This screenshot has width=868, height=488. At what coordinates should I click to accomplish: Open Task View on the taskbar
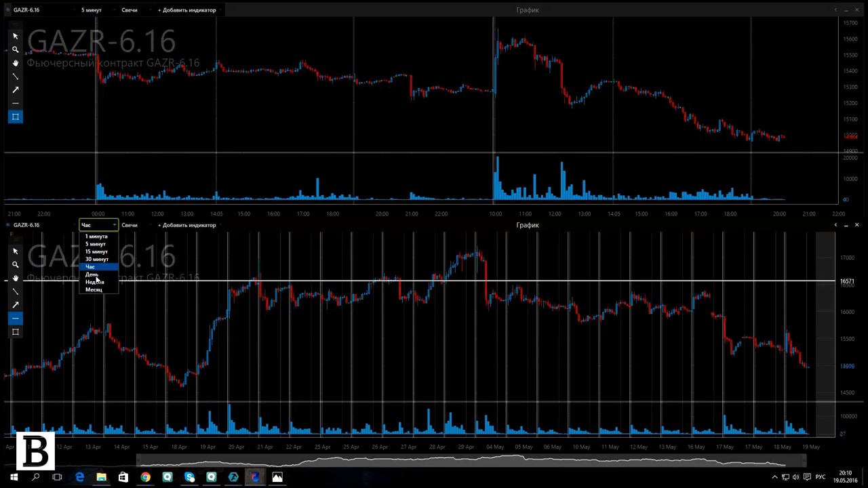pyautogui.click(x=57, y=477)
